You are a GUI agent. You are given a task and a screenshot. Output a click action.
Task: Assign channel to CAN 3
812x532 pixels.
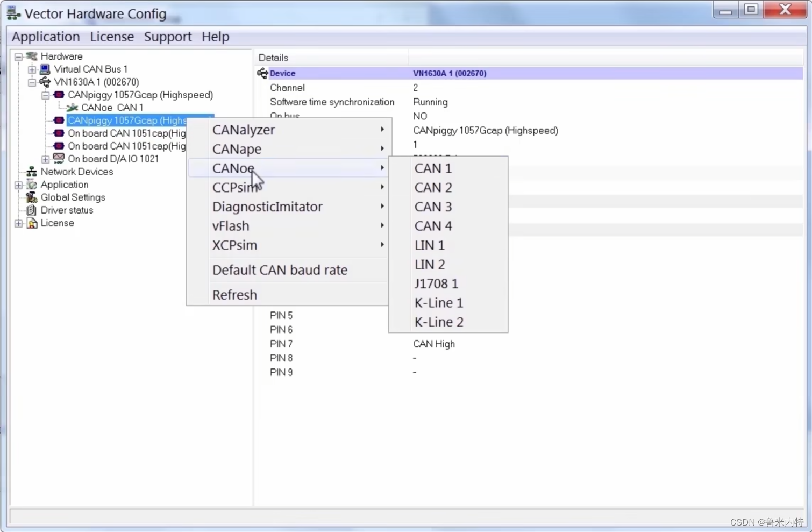point(448,207)
